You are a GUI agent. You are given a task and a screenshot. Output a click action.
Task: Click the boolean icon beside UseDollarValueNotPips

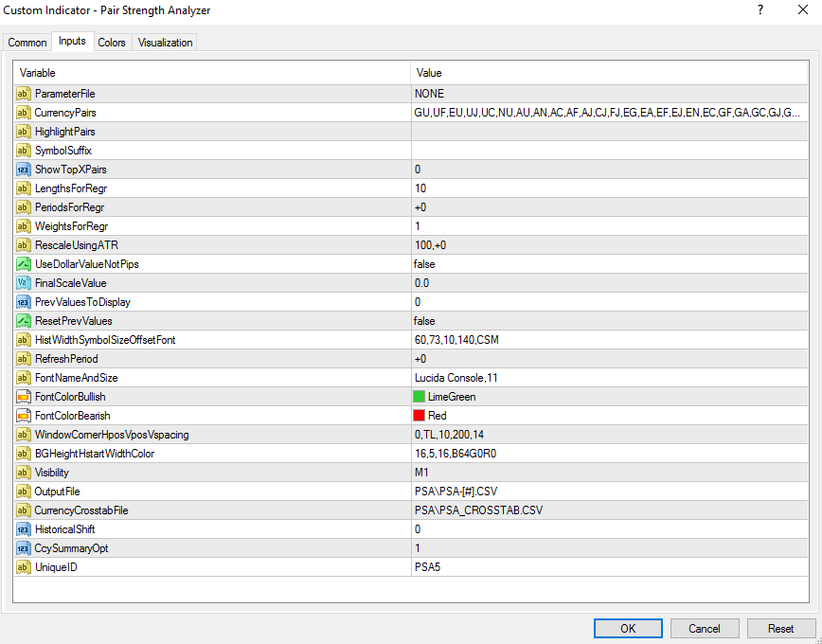point(24,264)
